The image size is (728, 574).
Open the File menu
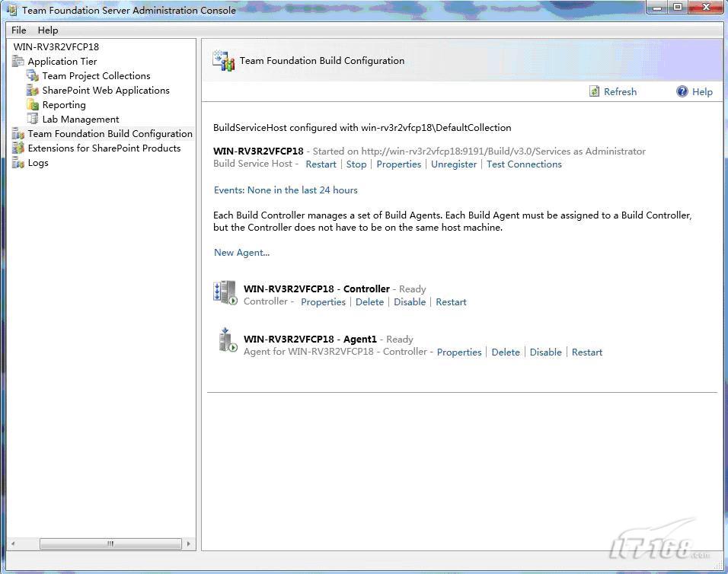pos(18,30)
